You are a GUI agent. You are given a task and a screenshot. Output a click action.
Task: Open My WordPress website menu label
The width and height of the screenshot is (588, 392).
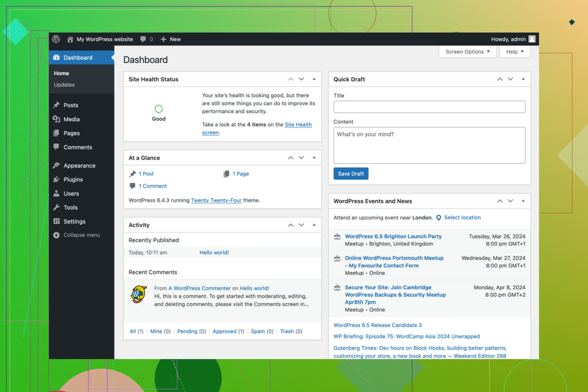click(x=105, y=39)
